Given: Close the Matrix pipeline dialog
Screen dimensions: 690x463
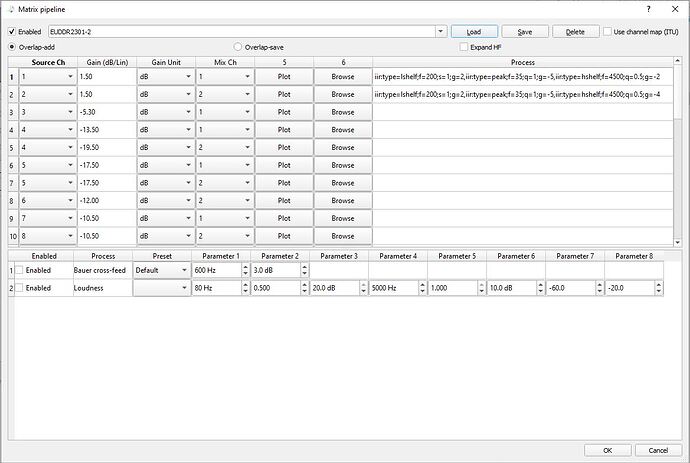Looking at the screenshot, I should point(675,9).
